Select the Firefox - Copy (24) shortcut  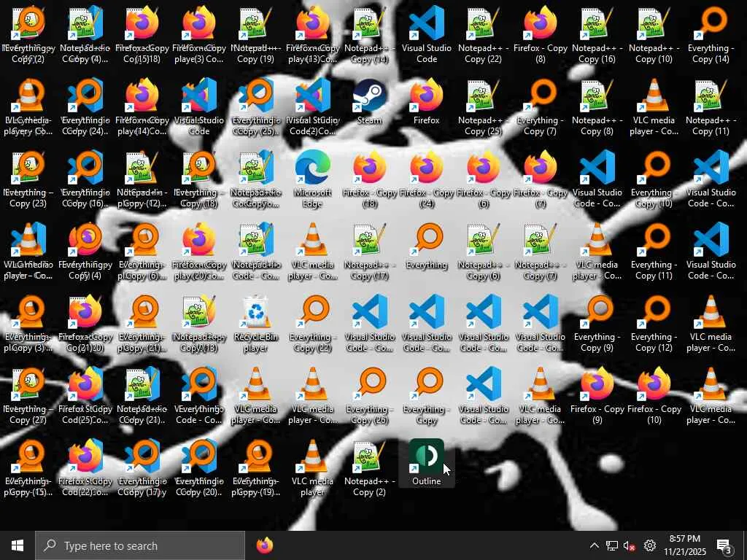click(426, 180)
